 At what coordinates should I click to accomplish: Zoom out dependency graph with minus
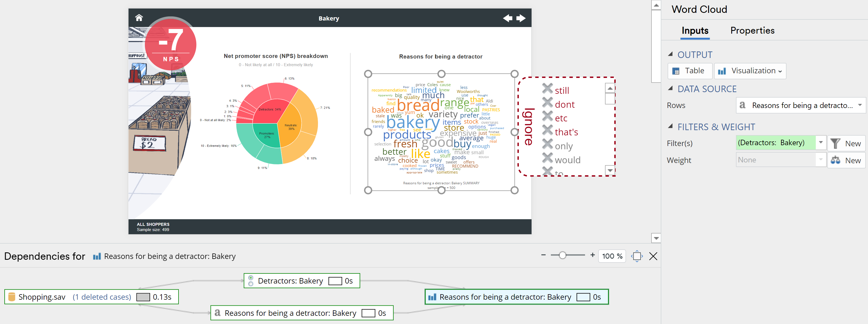coord(543,255)
